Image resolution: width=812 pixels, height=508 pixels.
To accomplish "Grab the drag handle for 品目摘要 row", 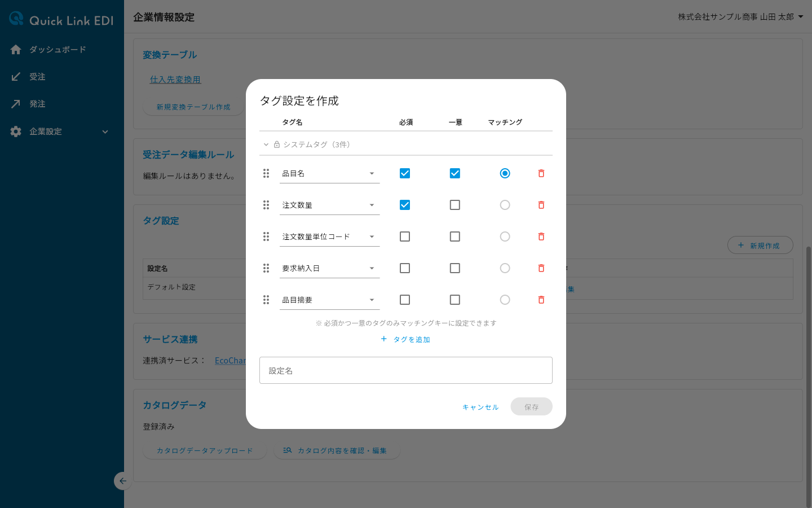I will (x=266, y=300).
